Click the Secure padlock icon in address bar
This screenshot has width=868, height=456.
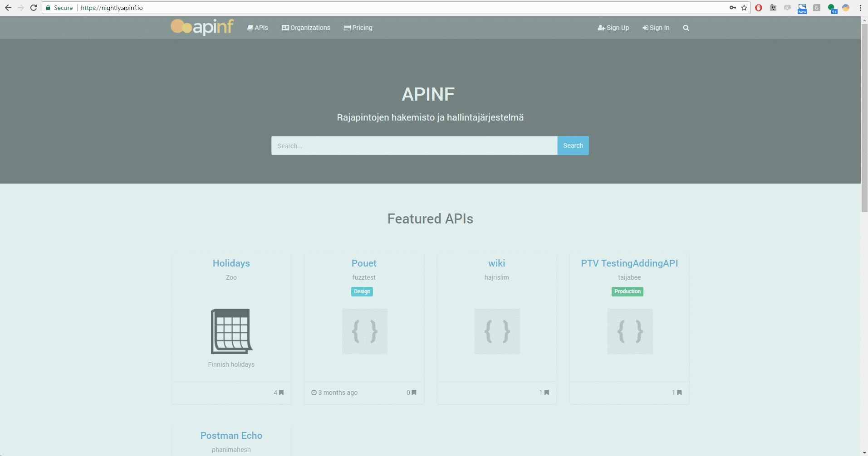[x=48, y=8]
